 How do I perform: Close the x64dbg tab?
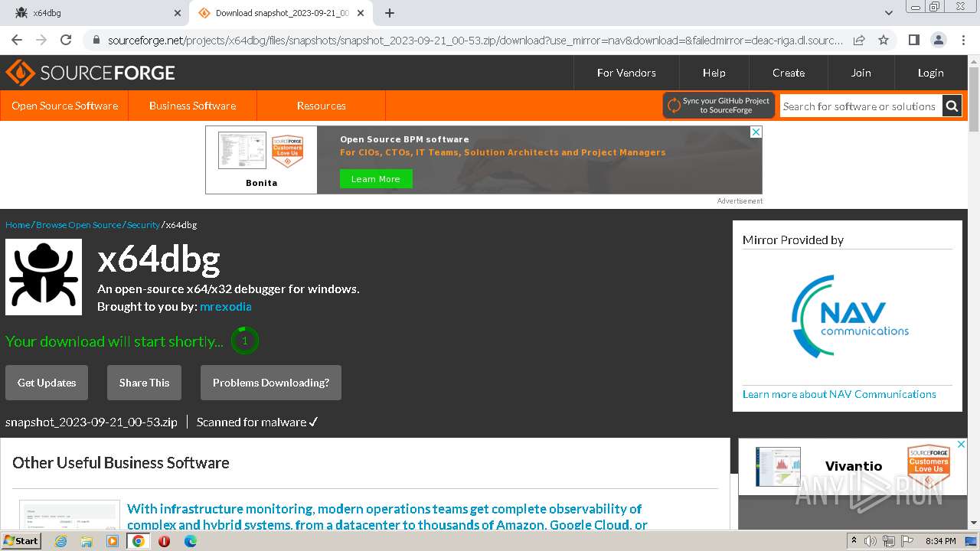coord(178,13)
